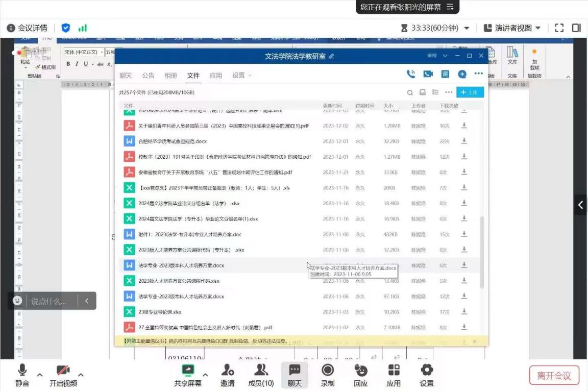The width and height of the screenshot is (588, 391).
Task: Toggle bold formatting in Word ribbon
Action: click(x=68, y=64)
